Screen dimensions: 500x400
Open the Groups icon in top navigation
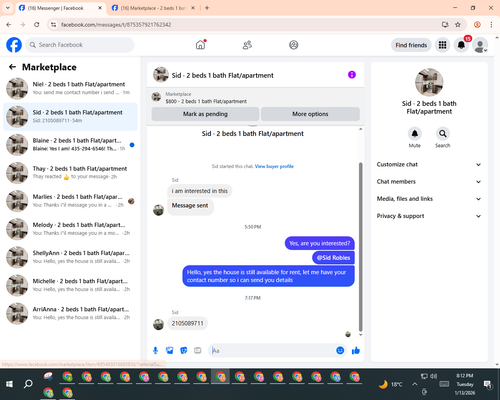294,45
